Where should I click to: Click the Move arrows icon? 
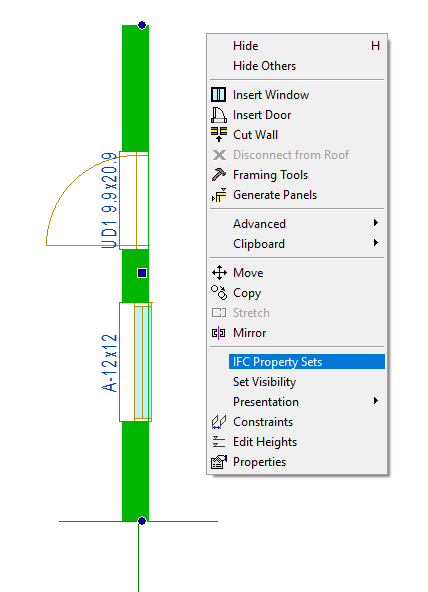[x=219, y=273]
